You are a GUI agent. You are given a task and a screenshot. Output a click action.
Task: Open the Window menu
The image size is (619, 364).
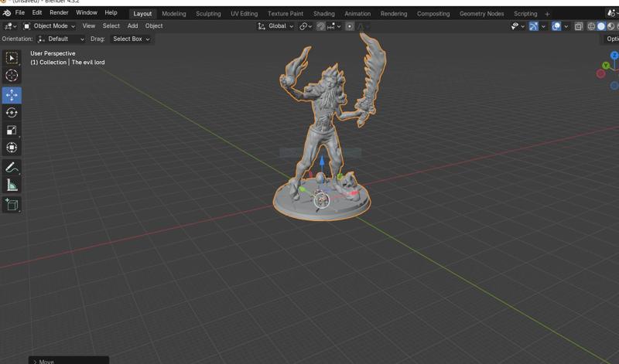[x=87, y=12]
